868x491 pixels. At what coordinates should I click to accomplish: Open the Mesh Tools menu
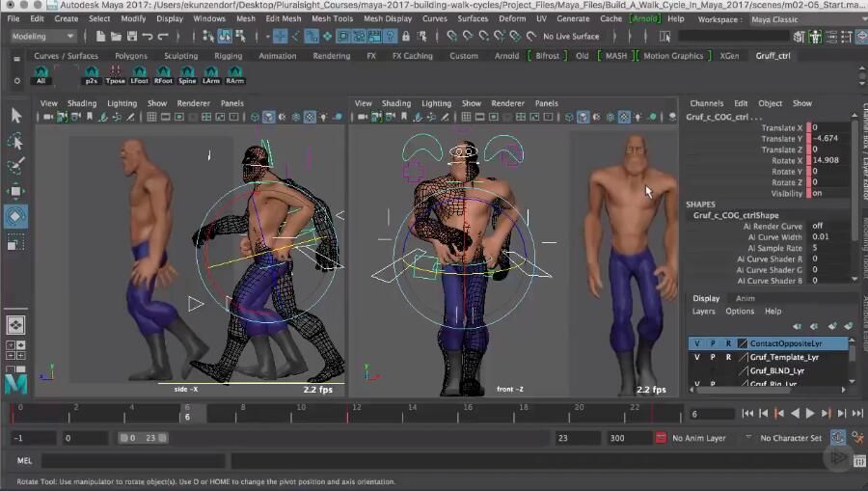332,19
